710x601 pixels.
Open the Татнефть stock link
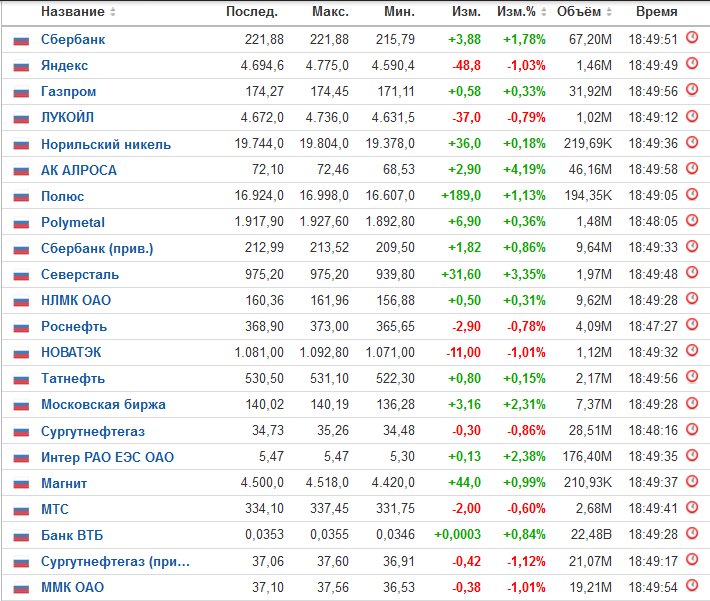pyautogui.click(x=73, y=379)
